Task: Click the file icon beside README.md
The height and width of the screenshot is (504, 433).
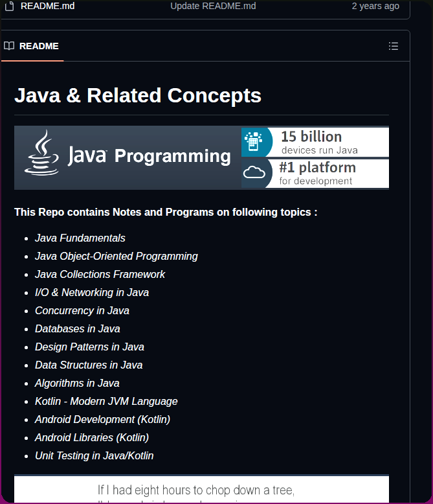Action: 9,6
